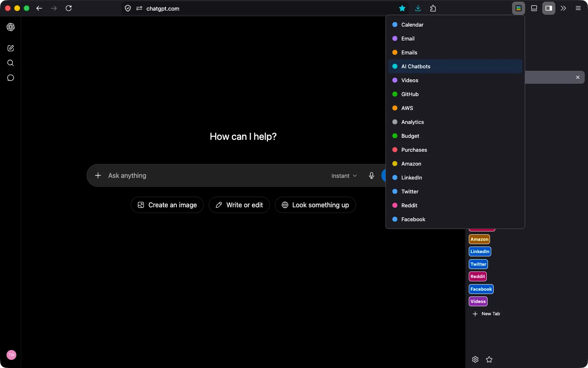Viewport: 588px width, 368px height.
Task: Click Write or edit button
Action: tap(239, 205)
